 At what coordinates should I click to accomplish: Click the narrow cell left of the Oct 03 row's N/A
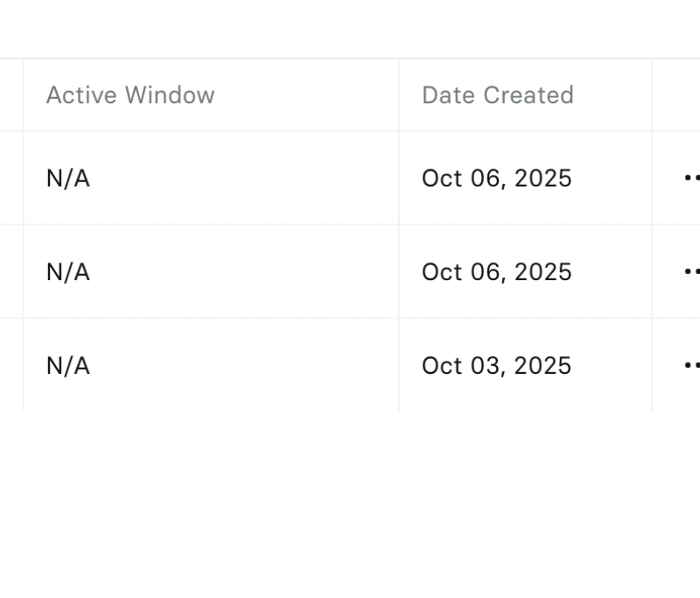pyautogui.click(x=10, y=365)
